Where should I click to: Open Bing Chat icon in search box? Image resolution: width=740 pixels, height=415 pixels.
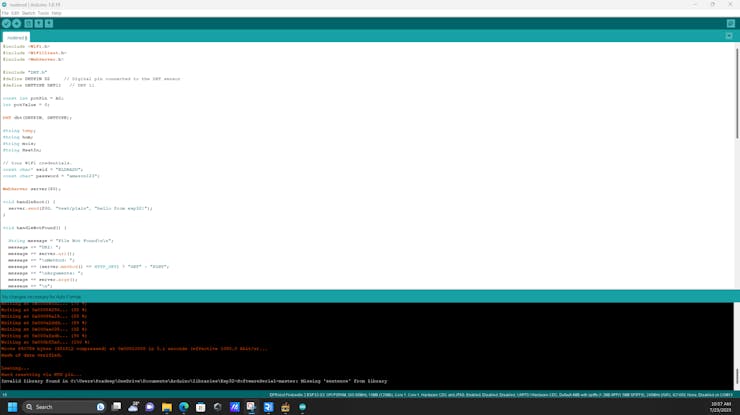101,407
